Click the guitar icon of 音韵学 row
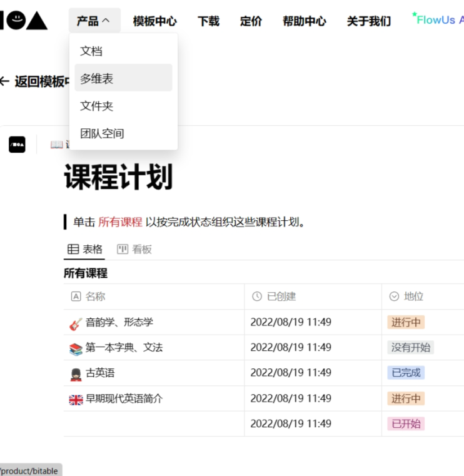The height and width of the screenshot is (476, 464). (x=76, y=324)
